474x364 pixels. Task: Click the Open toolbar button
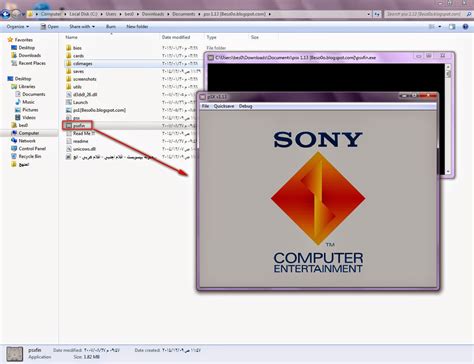pos(49,26)
